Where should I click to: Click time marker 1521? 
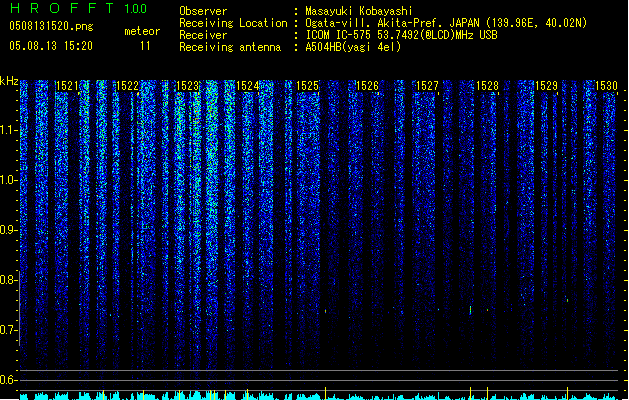[67, 86]
